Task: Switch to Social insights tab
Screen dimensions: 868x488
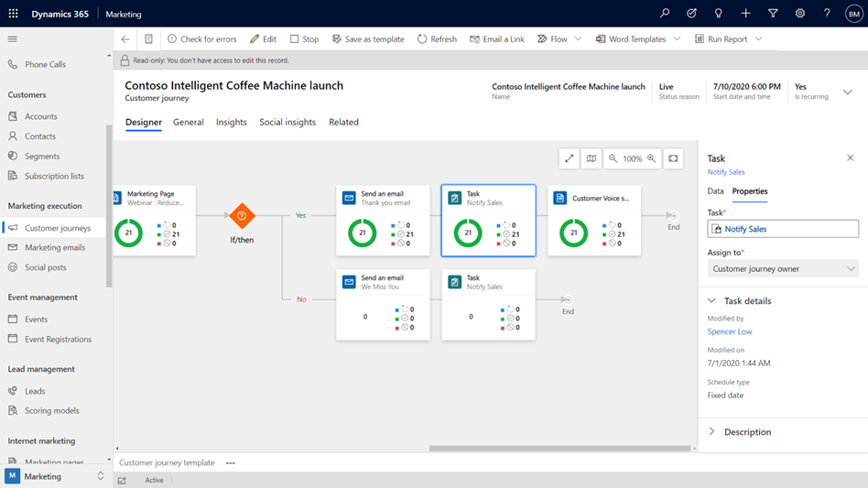Action: click(288, 123)
